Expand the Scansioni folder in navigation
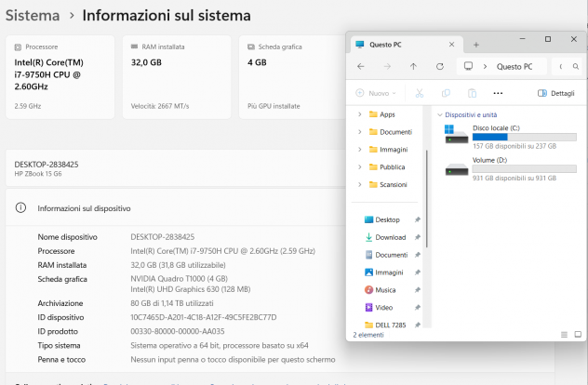This screenshot has height=385, width=588. tap(360, 184)
